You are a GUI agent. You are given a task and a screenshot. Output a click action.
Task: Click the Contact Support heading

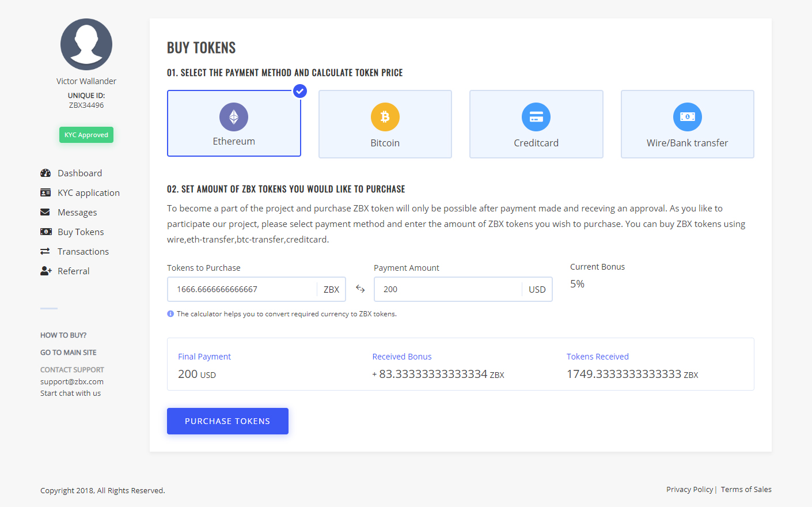coord(72,369)
